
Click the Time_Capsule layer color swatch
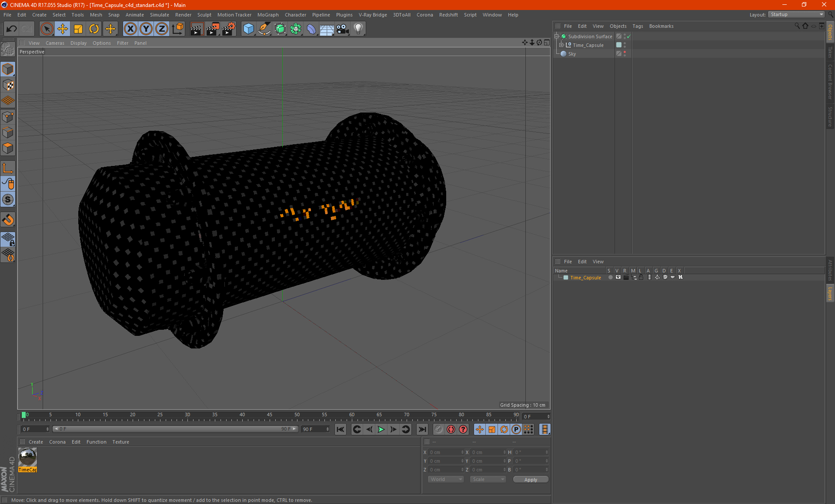pyautogui.click(x=566, y=278)
